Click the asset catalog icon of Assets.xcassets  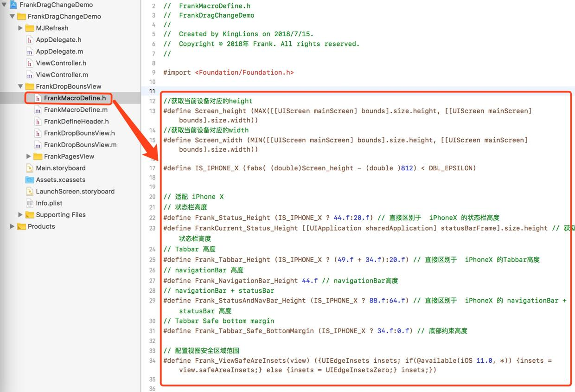(x=30, y=180)
